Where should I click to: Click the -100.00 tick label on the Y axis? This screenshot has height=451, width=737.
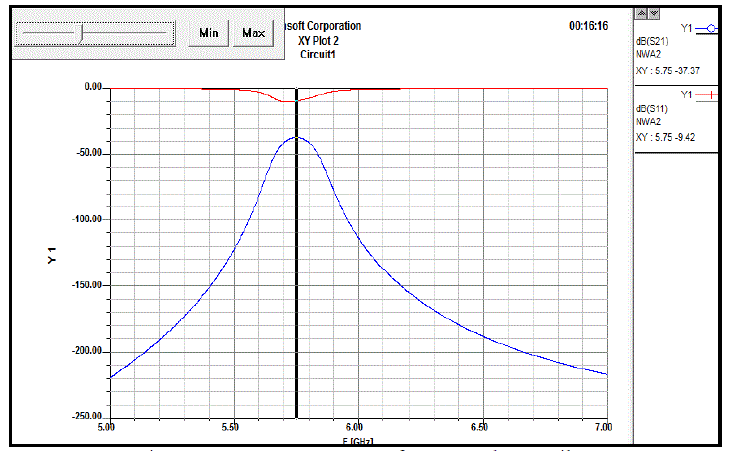[87, 219]
